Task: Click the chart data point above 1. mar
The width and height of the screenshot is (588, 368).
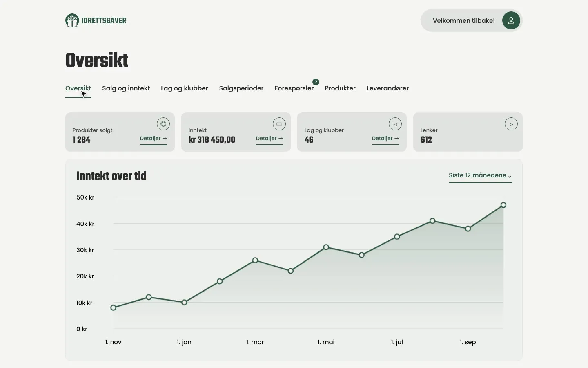Action: (x=255, y=260)
